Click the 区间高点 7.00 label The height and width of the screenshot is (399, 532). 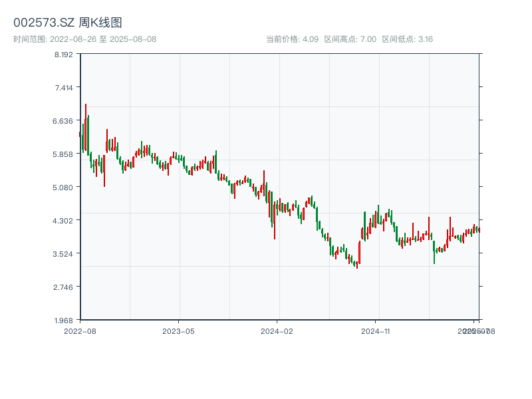350,39
